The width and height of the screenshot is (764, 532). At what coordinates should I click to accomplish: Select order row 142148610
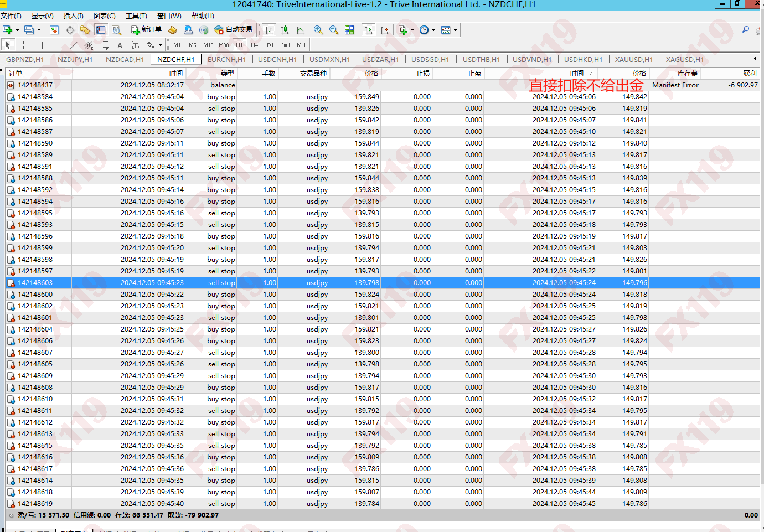[35, 399]
